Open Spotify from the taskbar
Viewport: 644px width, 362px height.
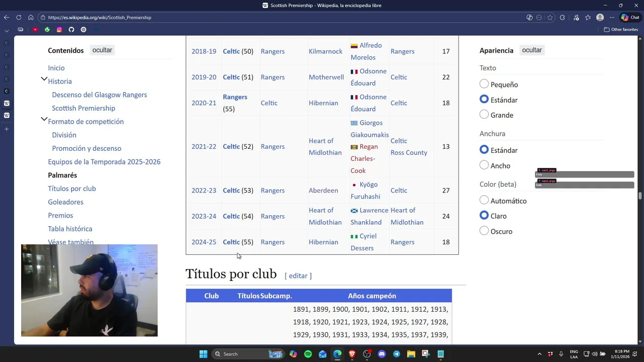(x=308, y=354)
